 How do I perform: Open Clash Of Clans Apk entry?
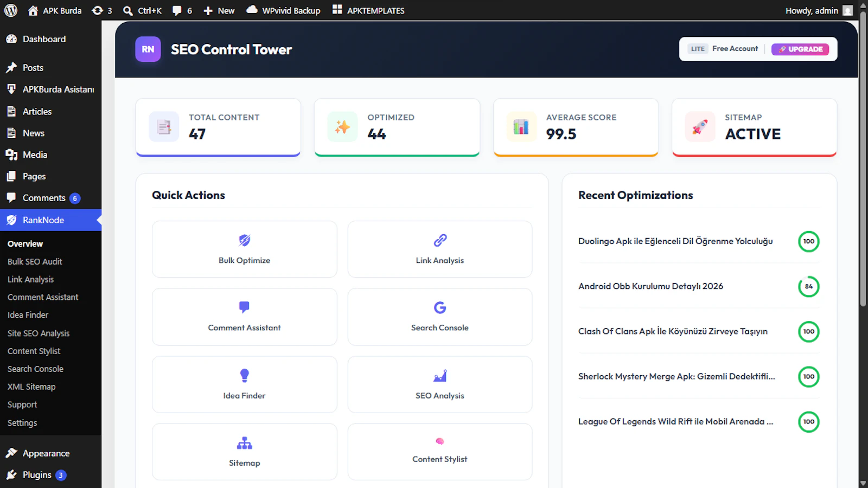tap(673, 331)
